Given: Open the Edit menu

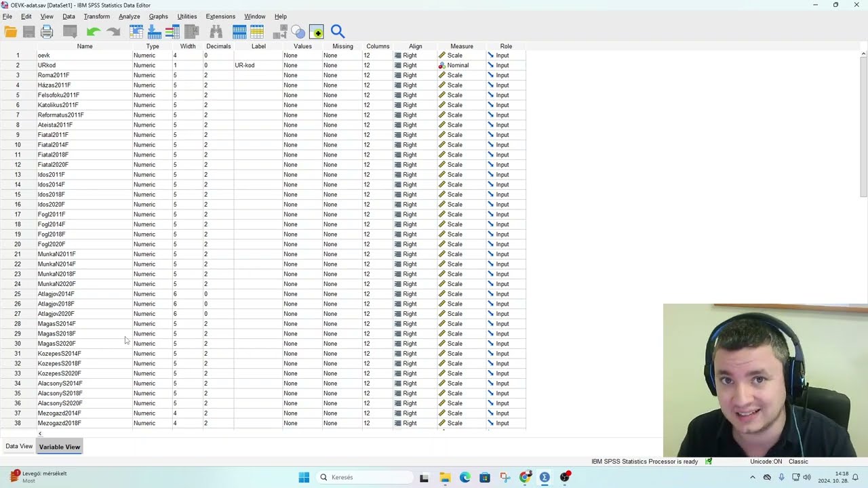Looking at the screenshot, I should click(x=26, y=16).
